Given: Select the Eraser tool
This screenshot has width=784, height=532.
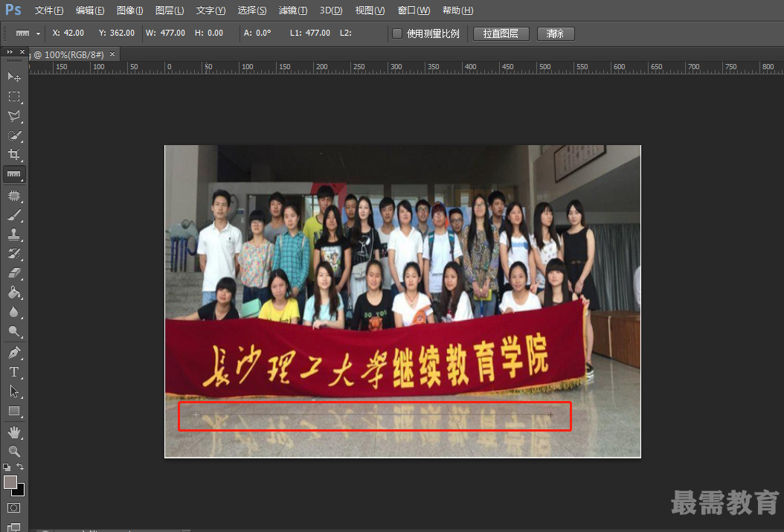Looking at the screenshot, I should [x=14, y=273].
